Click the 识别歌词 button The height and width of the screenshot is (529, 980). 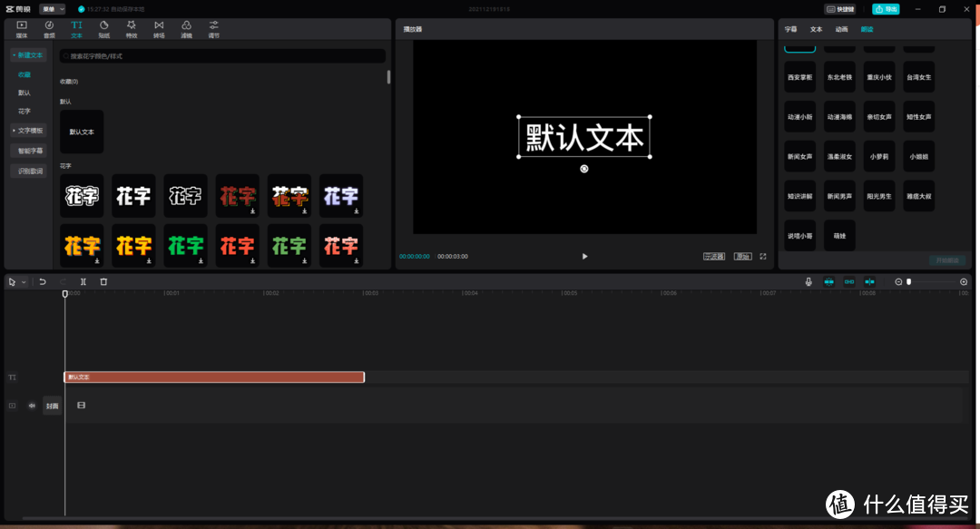pyautogui.click(x=30, y=171)
